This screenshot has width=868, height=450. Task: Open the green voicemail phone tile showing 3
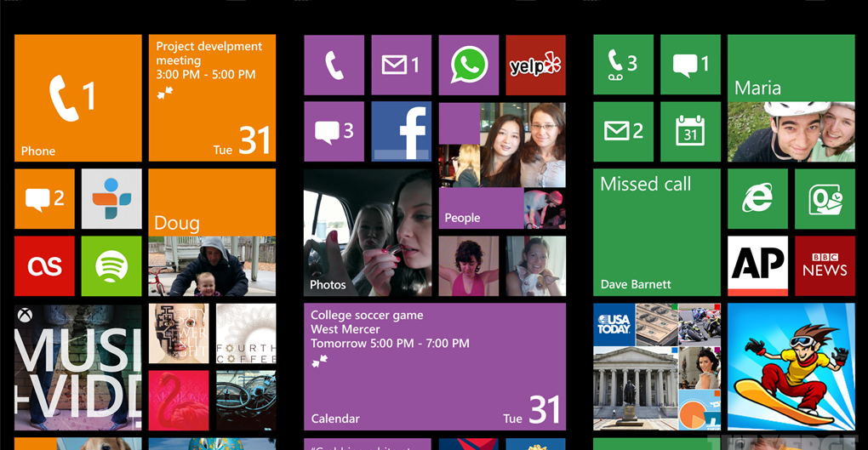623,65
